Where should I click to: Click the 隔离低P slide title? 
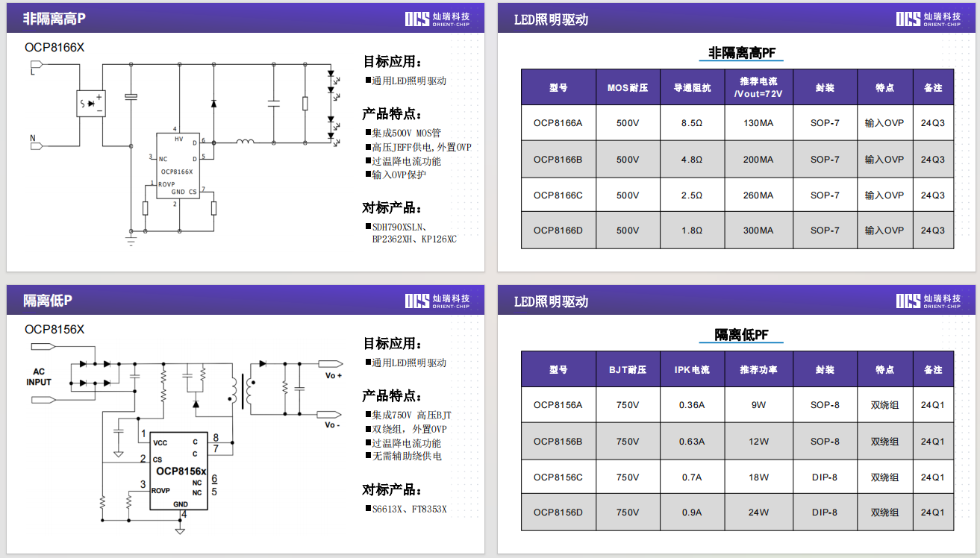(x=48, y=301)
